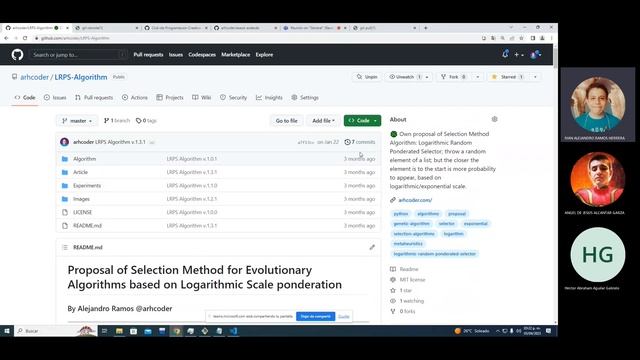640x360 pixels.
Task: Open Marketplace in top navigation
Action: (236, 55)
